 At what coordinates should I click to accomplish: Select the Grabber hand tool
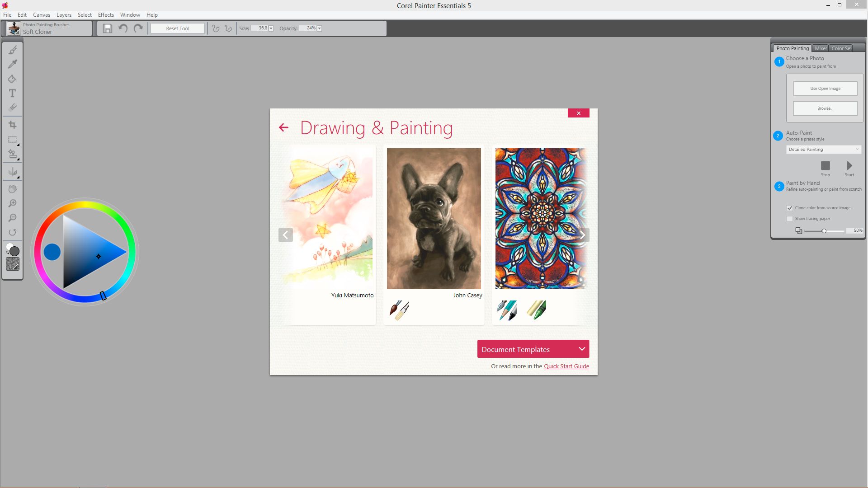(13, 189)
